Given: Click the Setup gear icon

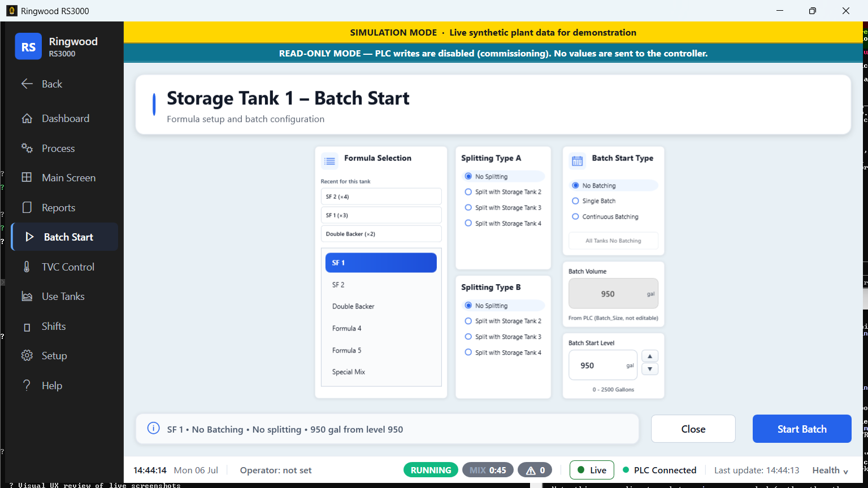Looking at the screenshot, I should pos(27,356).
